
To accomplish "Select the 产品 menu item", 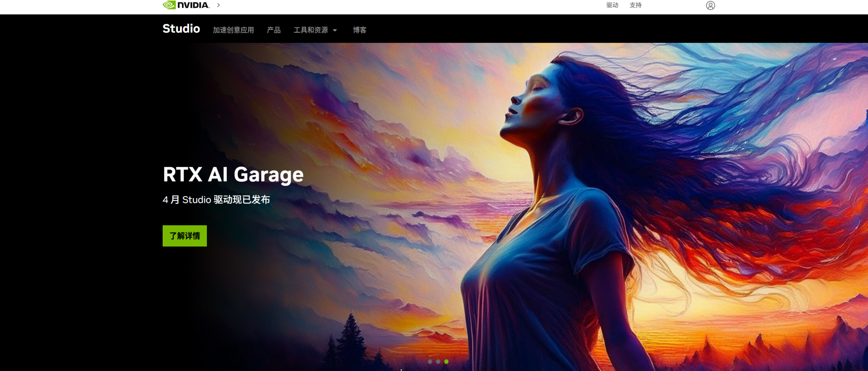I will tap(274, 30).
